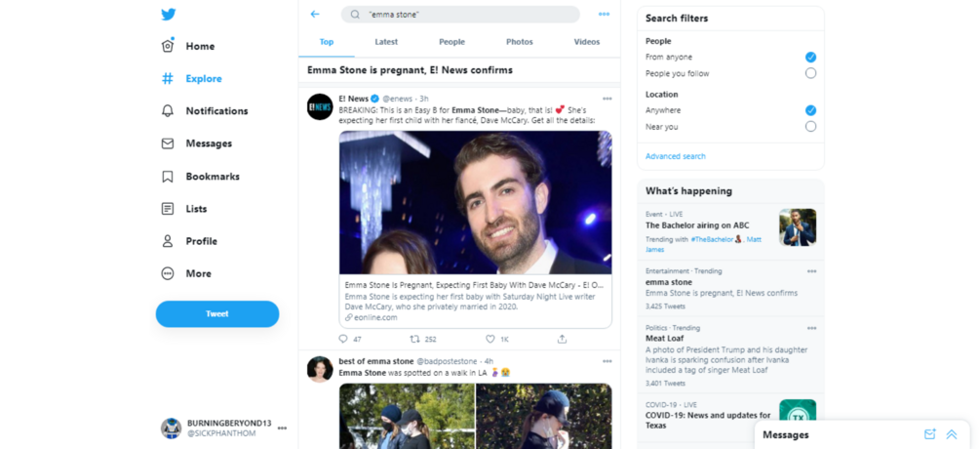Click E! News profile avatar

[320, 107]
